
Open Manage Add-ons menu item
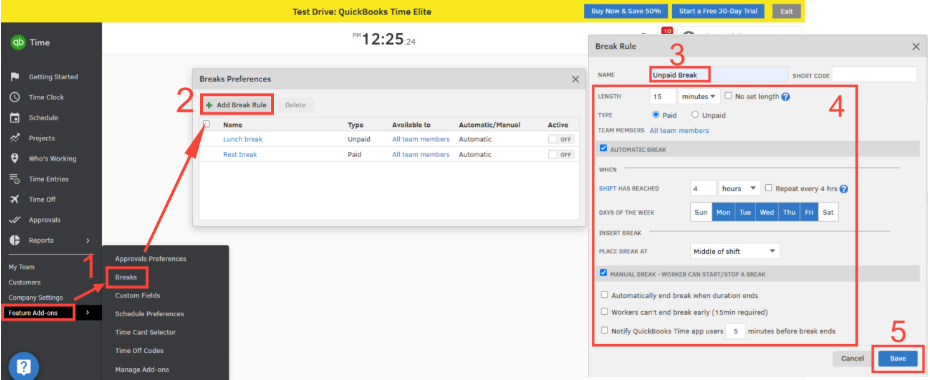(x=142, y=369)
